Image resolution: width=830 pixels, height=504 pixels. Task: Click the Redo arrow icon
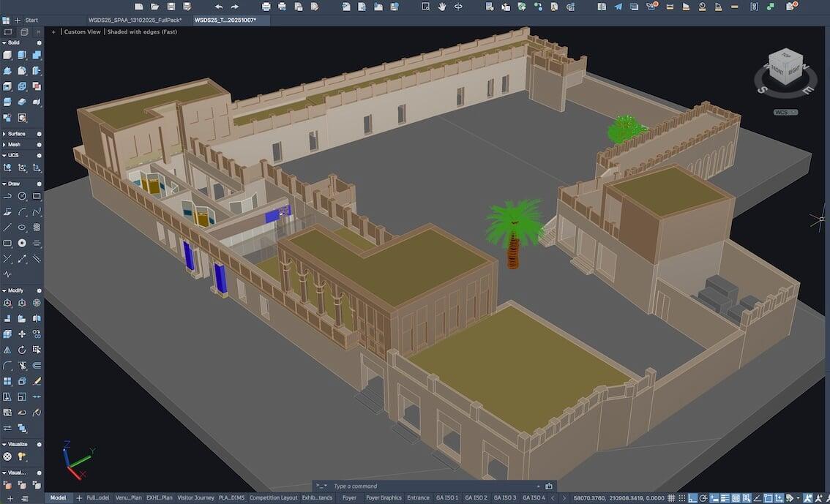pyautogui.click(x=234, y=7)
